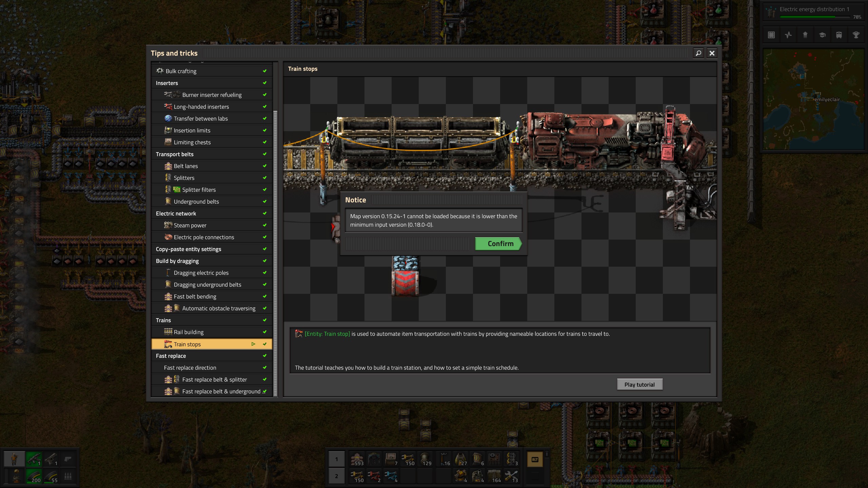868x488 pixels.
Task: Select the Transport belts category
Action: [x=212, y=154]
